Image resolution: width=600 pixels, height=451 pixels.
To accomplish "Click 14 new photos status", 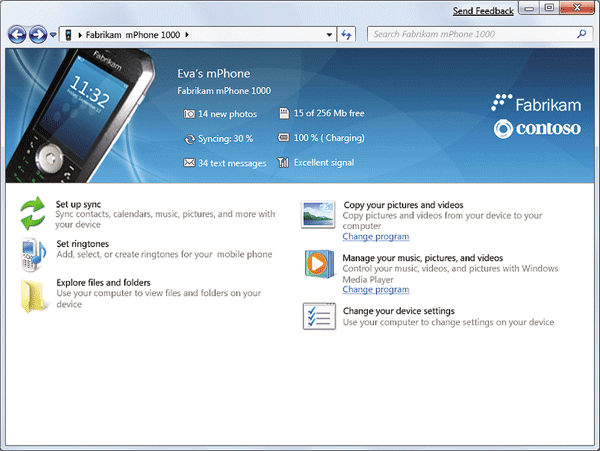I will (x=227, y=114).
